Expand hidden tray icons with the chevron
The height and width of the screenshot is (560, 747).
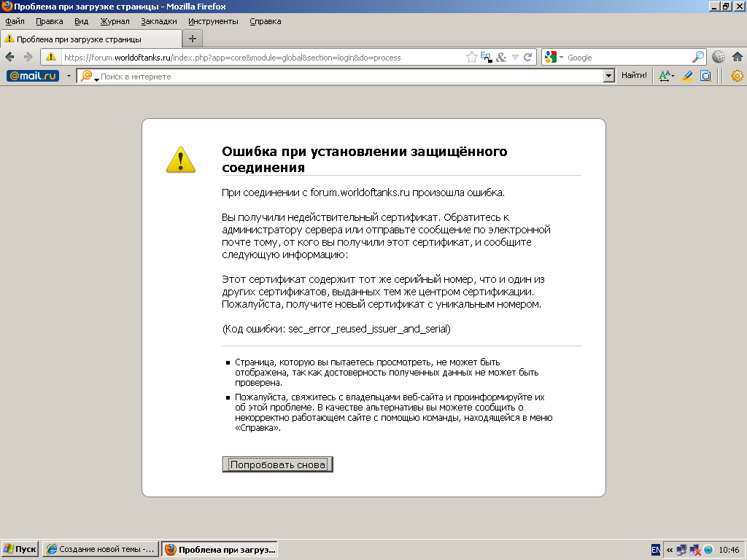[x=670, y=550]
